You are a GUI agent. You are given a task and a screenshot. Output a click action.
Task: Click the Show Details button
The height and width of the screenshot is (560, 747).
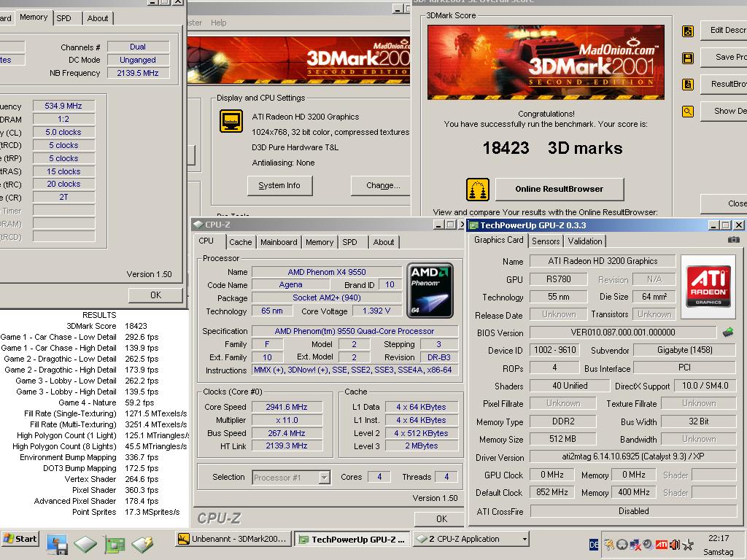click(x=724, y=111)
